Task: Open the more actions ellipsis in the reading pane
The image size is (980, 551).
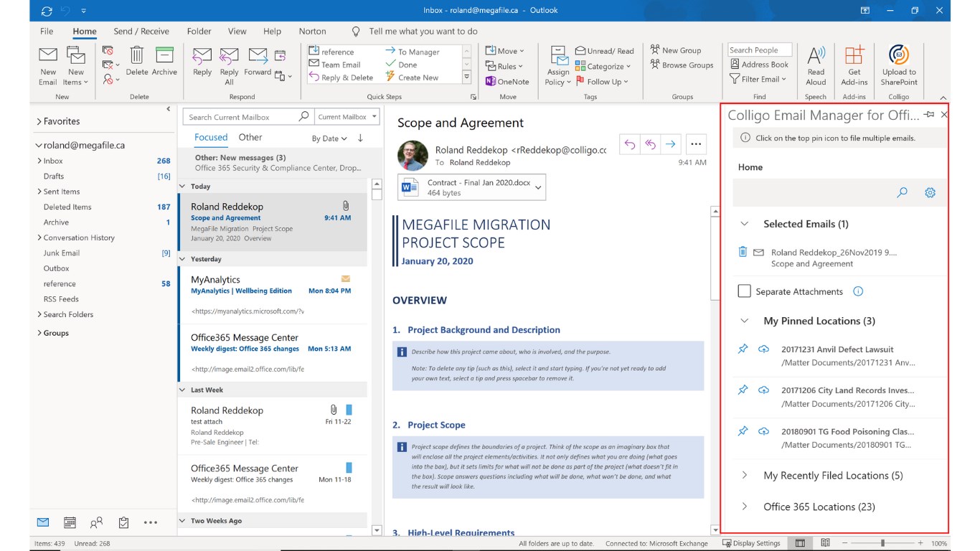Action: pyautogui.click(x=696, y=144)
